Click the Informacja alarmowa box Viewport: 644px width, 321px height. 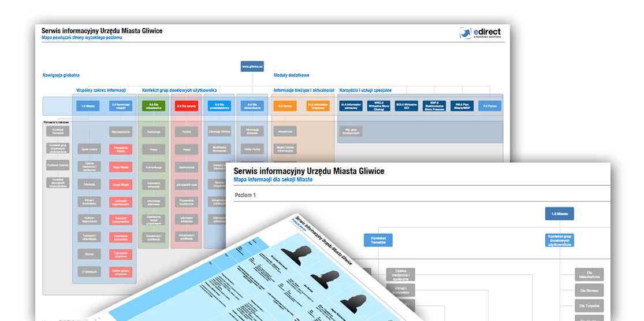pos(154,202)
